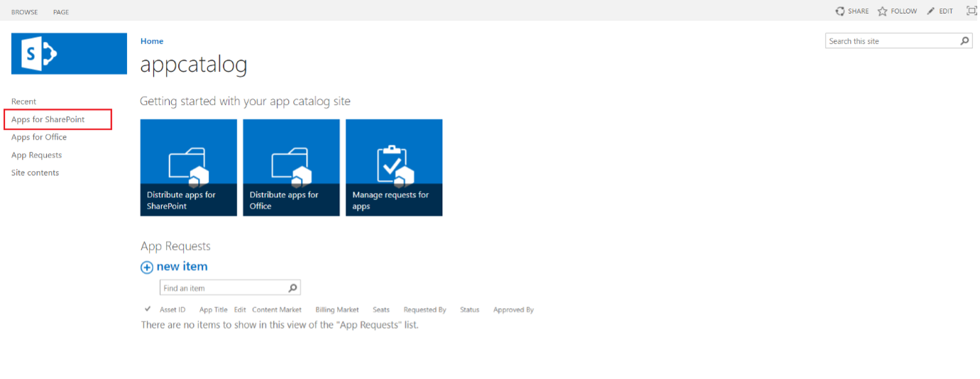Sort by Approved By column header
The height and width of the screenshot is (379, 980).
[514, 309]
